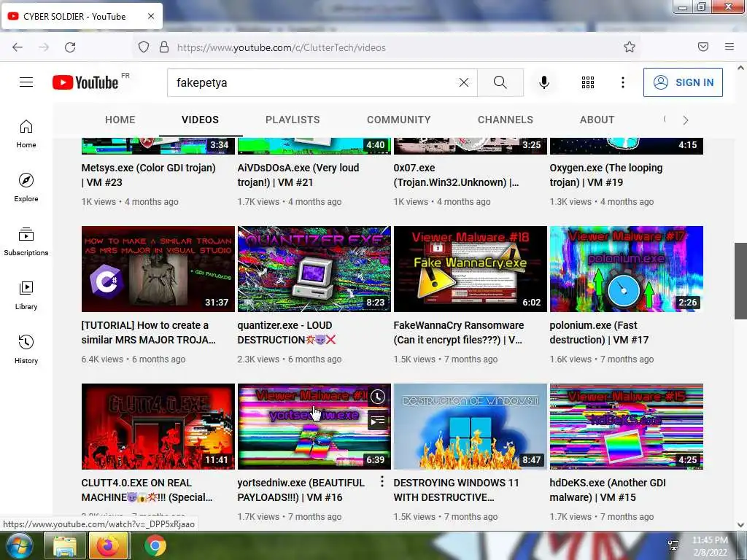
Task: Open FakeWannaCry Ransomware video title
Action: coord(458,332)
